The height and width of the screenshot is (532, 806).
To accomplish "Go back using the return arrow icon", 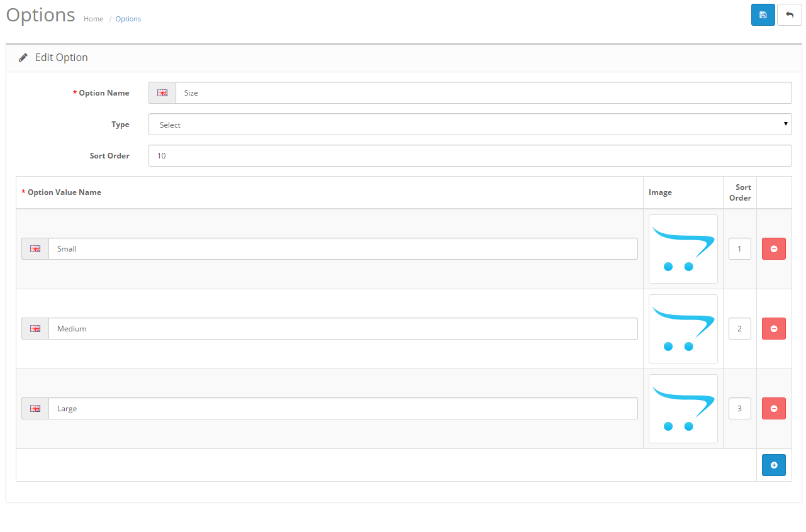I will [x=789, y=14].
